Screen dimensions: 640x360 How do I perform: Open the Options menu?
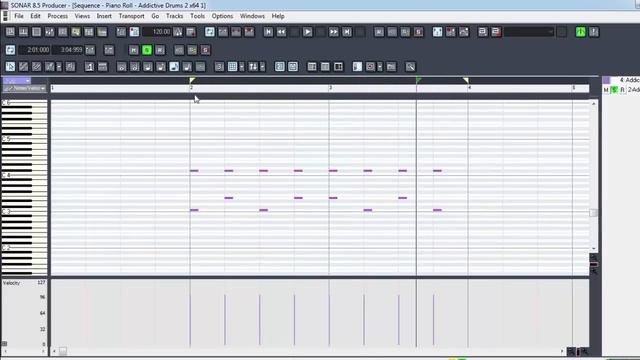(x=222, y=16)
